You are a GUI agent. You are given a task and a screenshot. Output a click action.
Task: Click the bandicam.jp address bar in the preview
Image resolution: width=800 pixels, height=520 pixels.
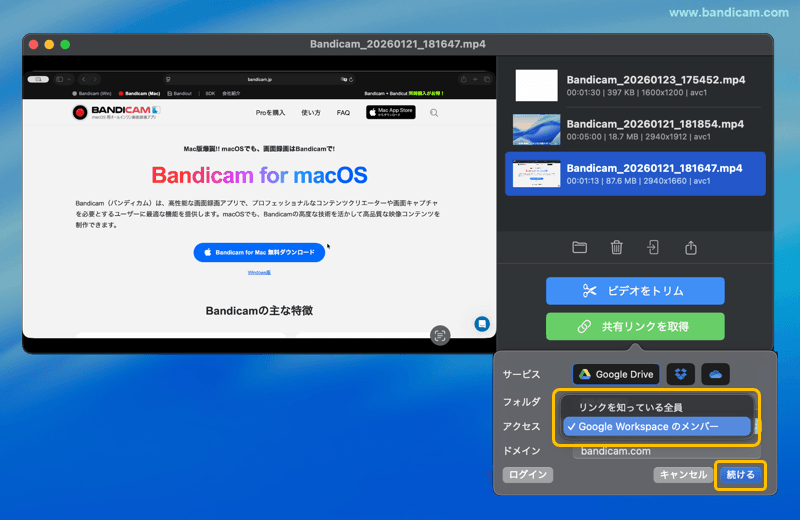click(259, 79)
